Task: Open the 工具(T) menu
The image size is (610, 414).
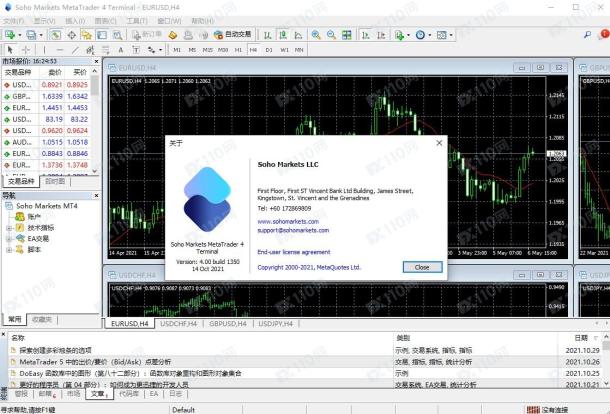Action: (x=137, y=21)
